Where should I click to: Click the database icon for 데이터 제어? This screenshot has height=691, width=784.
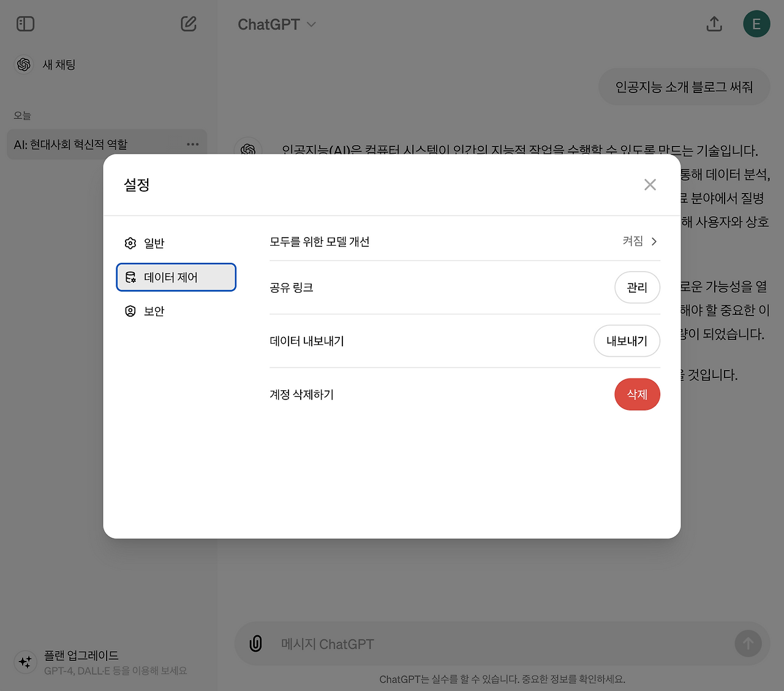130,278
